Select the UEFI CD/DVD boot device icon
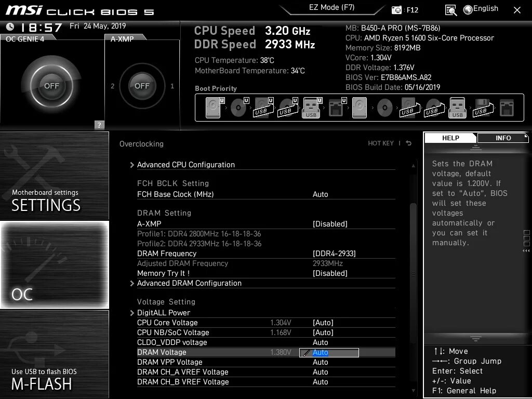Image resolution: width=532 pixels, height=399 pixels. (239, 108)
